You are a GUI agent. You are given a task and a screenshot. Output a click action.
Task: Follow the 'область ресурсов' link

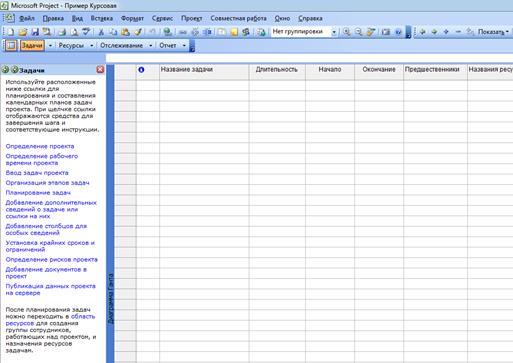pos(50,320)
